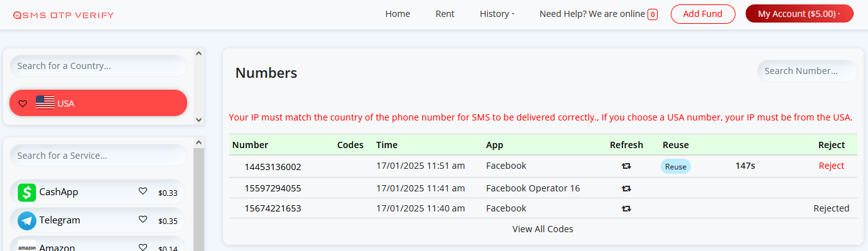Click the Telegram service icon

click(x=27, y=220)
